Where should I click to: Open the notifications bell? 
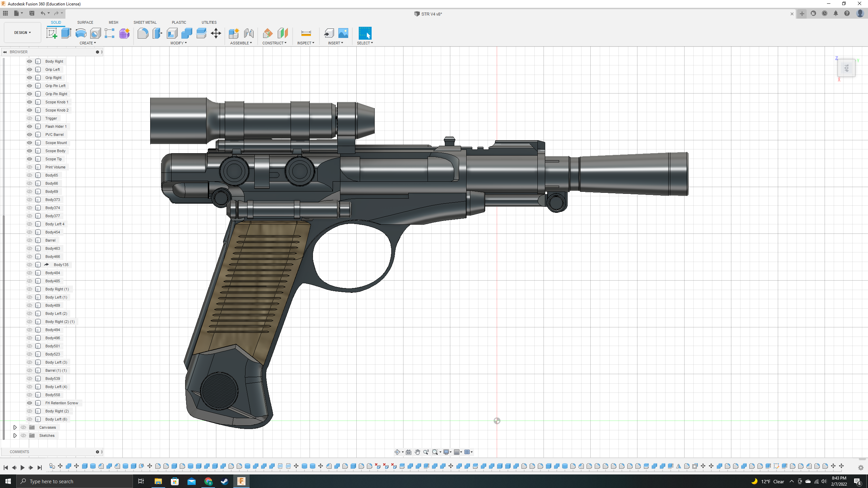(x=836, y=14)
